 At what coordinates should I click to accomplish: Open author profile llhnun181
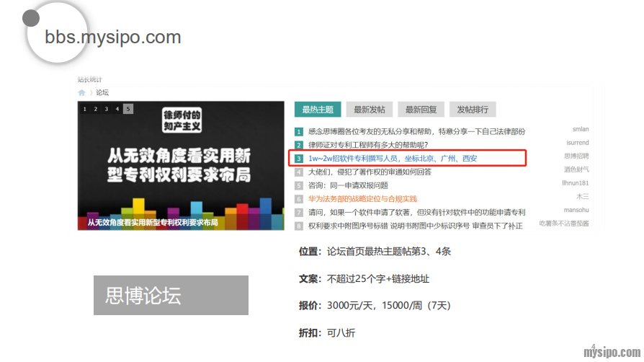576,183
